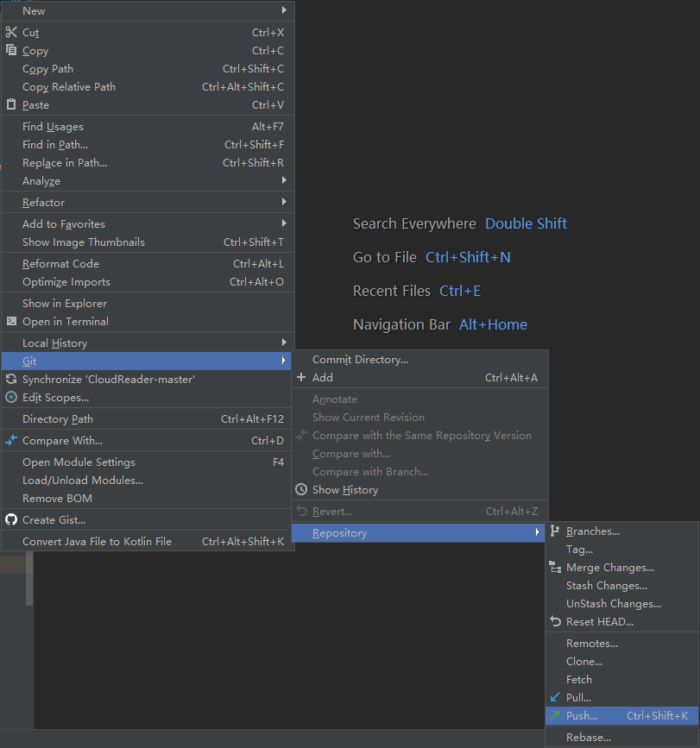Select Clone from Repository submenu
The height and width of the screenshot is (748, 700).
tap(621, 661)
